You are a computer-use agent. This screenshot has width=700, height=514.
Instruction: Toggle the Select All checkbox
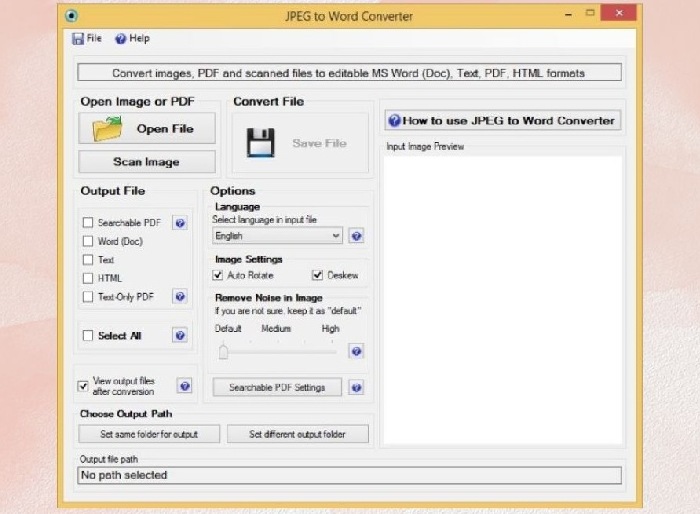click(x=88, y=335)
